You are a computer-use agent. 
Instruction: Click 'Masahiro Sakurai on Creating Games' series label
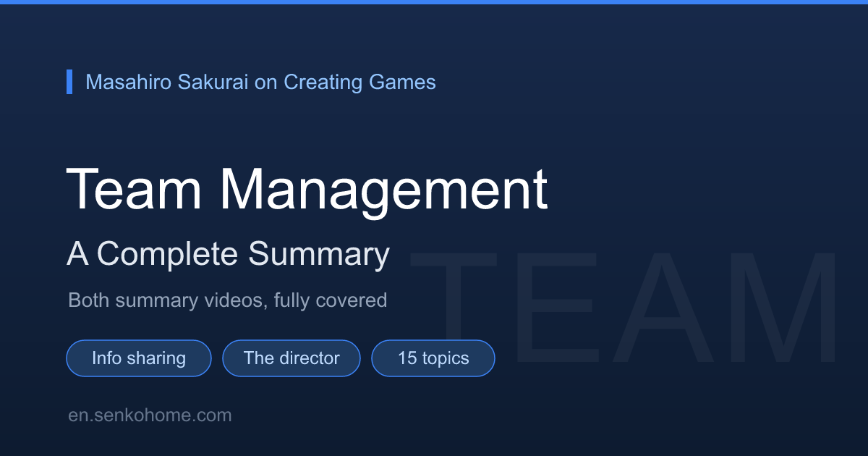click(x=260, y=82)
